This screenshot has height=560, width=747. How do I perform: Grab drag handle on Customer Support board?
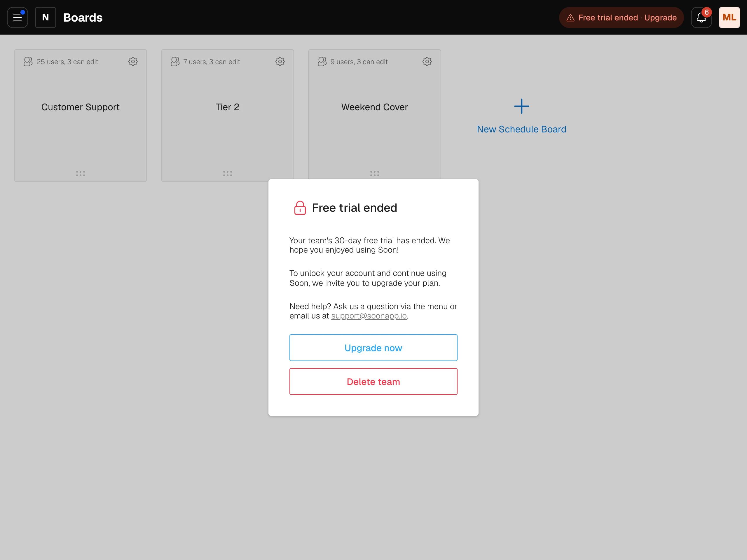tap(80, 174)
